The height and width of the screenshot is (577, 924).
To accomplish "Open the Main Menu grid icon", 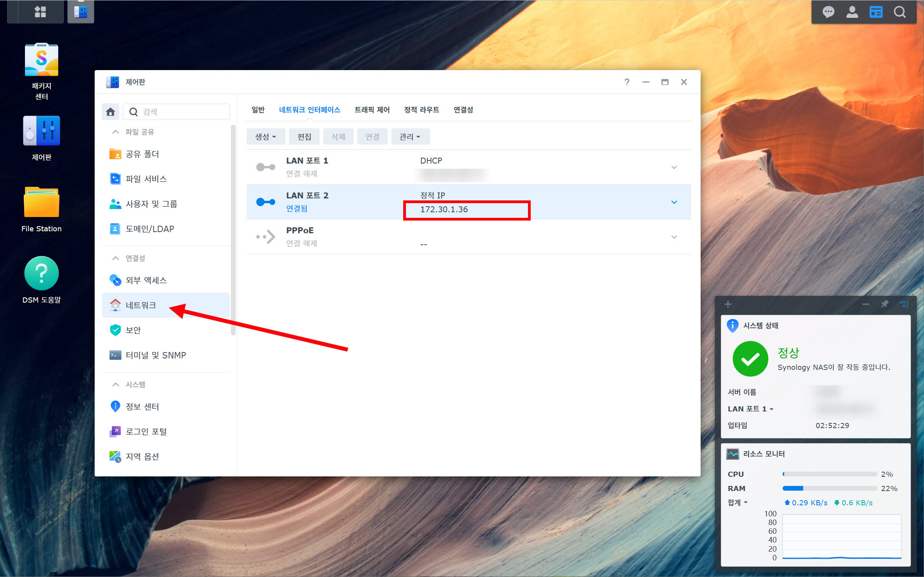I will tap(40, 11).
